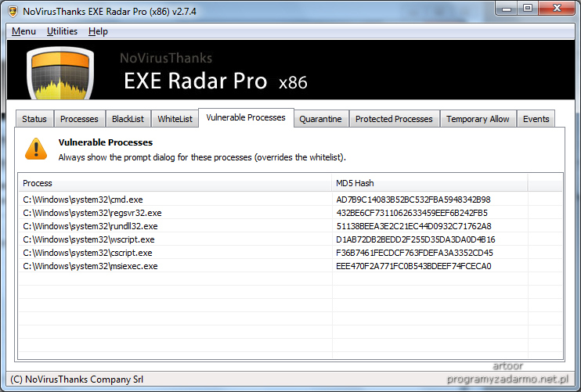
Task: Open the BlackList tab
Action: pyautogui.click(x=128, y=119)
